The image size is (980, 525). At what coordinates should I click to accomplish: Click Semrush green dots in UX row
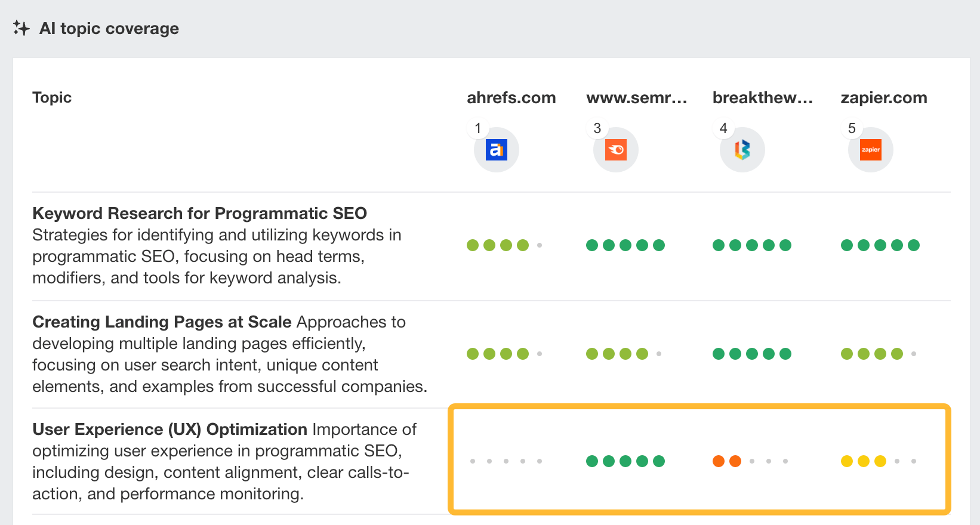625,461
